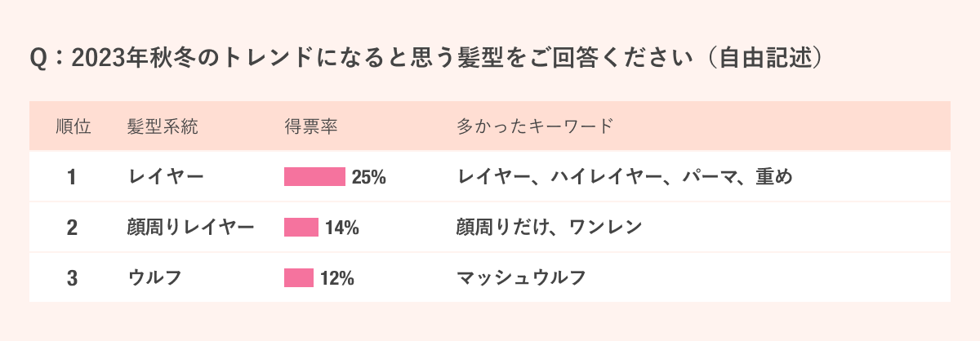Click the keywords 顔周りだけ、ワンレン
Viewport: 980px width, 341px height.
pyautogui.click(x=550, y=228)
